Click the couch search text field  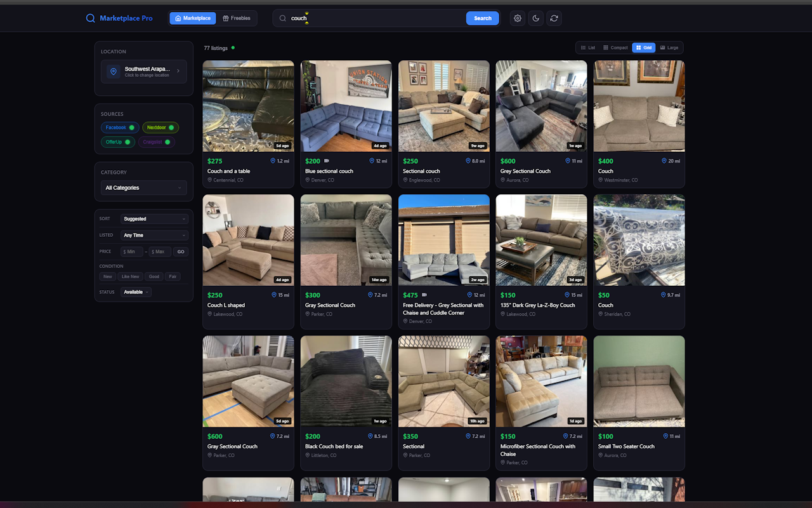point(377,18)
